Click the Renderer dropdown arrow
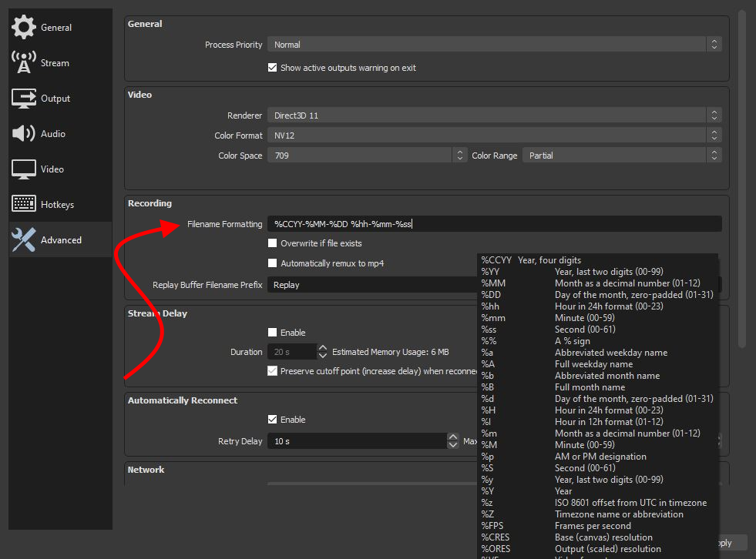The width and height of the screenshot is (756, 559). point(714,115)
